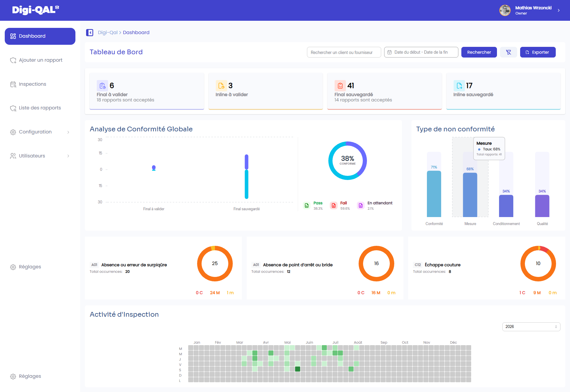Click the Configuration gear icon
The width and height of the screenshot is (570, 392).
13,132
